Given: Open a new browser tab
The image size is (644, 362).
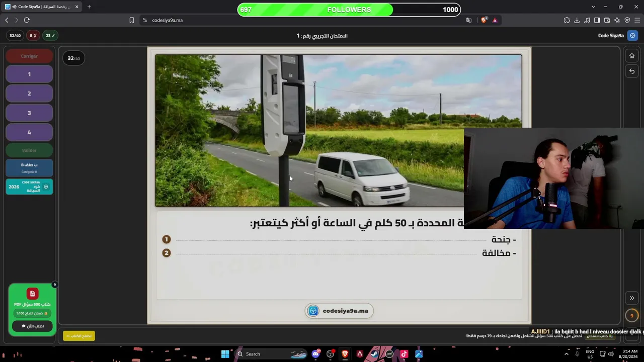Looking at the screenshot, I should [89, 7].
